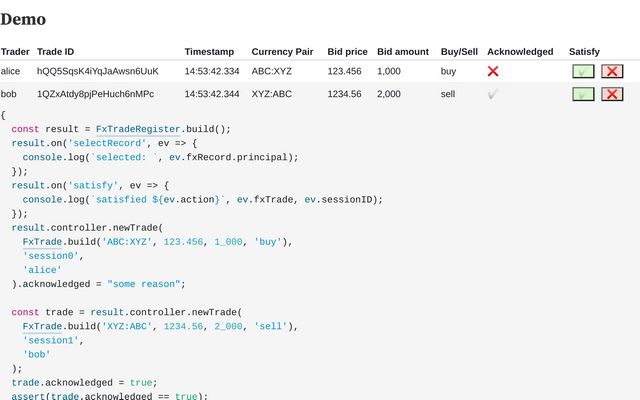Screen dimensions: 640x400
Task: Click green satisfy checkmark button in bob row
Action: pyautogui.click(x=583, y=94)
